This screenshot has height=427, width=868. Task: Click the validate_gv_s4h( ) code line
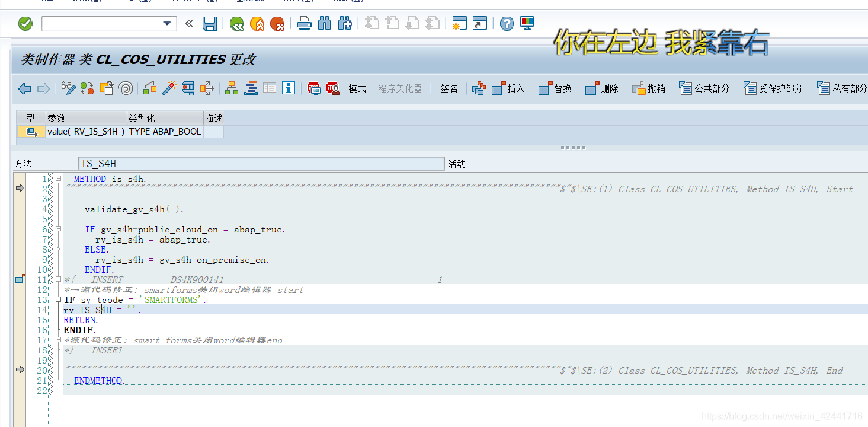134,209
